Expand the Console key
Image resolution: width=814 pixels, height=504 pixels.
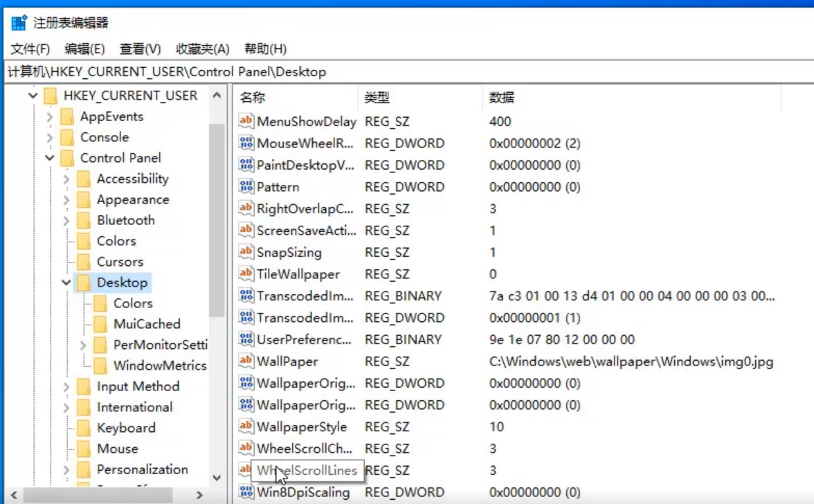pyautogui.click(x=50, y=138)
